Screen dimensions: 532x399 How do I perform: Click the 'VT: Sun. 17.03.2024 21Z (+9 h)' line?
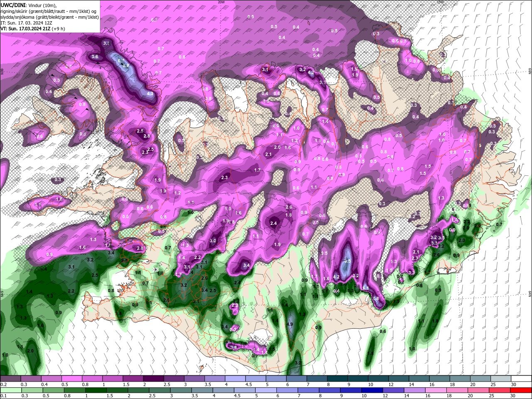[33, 29]
